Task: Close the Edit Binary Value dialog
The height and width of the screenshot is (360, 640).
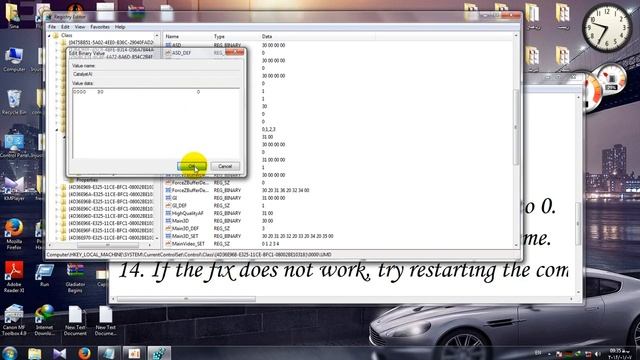Action: tap(234, 52)
